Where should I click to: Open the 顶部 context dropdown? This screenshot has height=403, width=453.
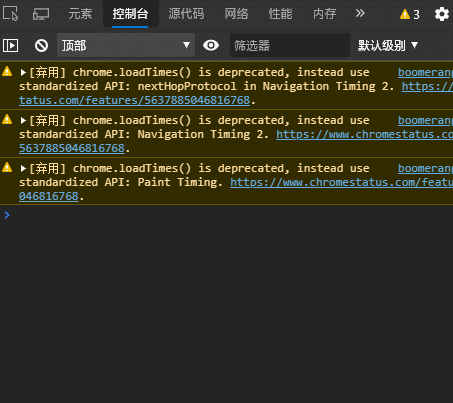coord(126,45)
